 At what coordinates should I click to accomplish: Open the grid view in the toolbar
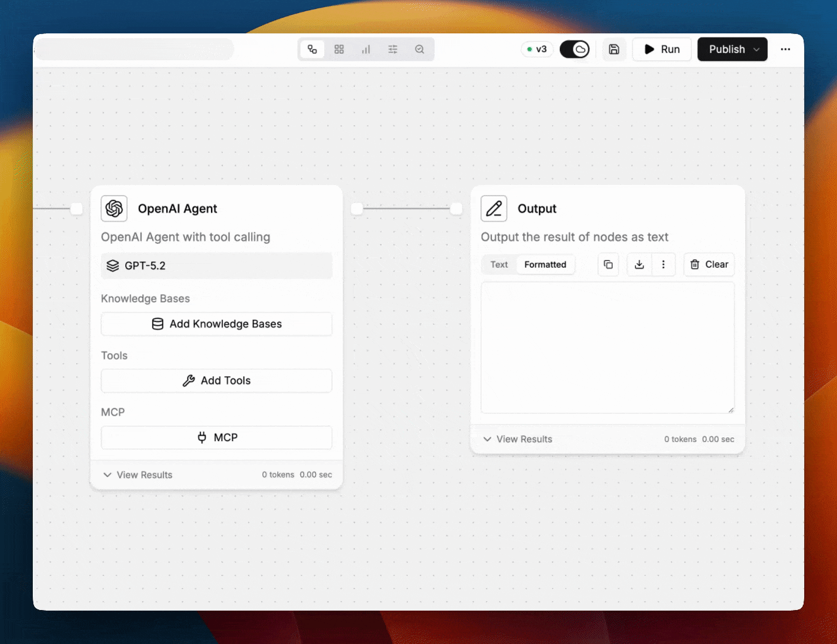pos(339,49)
